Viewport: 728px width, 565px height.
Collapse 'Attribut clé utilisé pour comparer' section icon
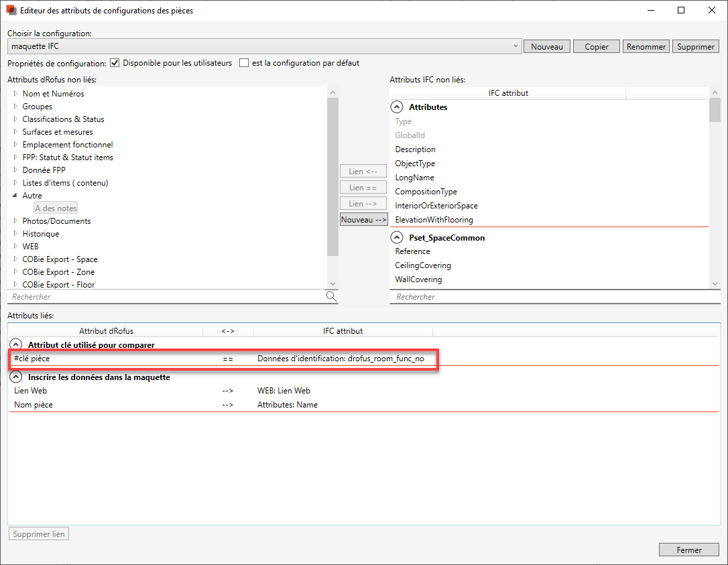coord(16,345)
